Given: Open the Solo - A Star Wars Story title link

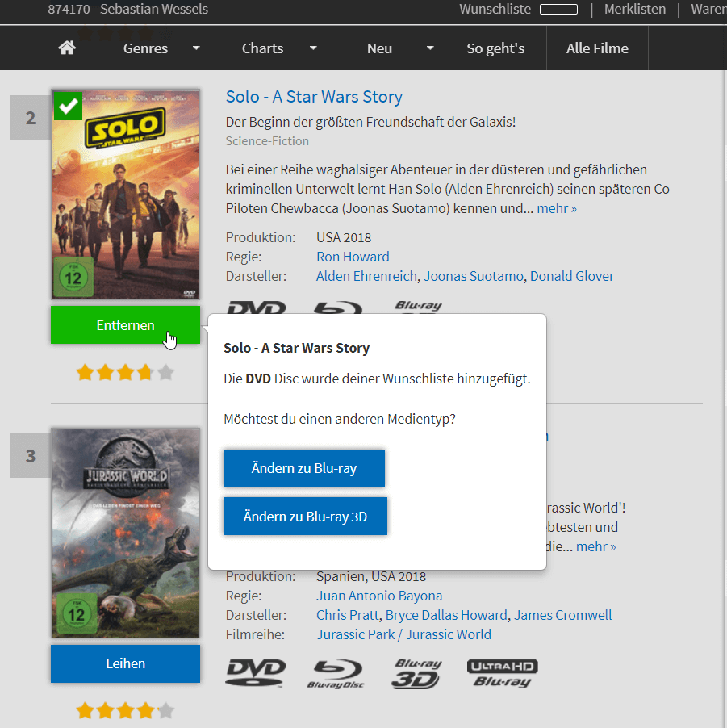Looking at the screenshot, I should click(x=314, y=97).
